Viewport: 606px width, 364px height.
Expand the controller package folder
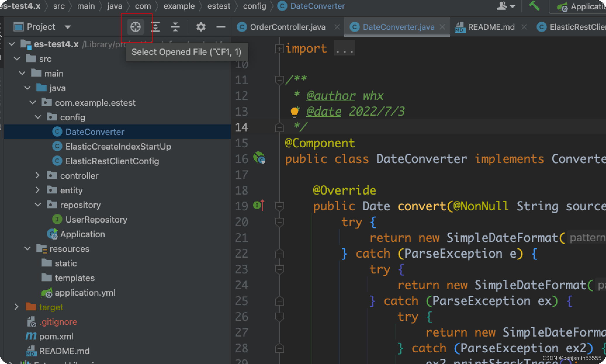[x=37, y=176]
